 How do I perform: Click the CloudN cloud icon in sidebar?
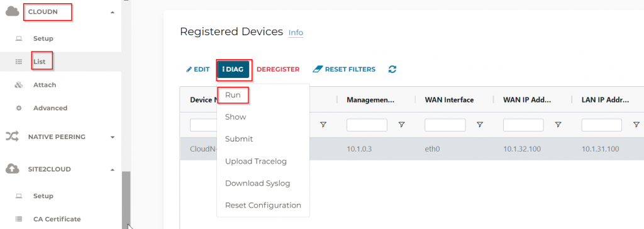pos(12,12)
